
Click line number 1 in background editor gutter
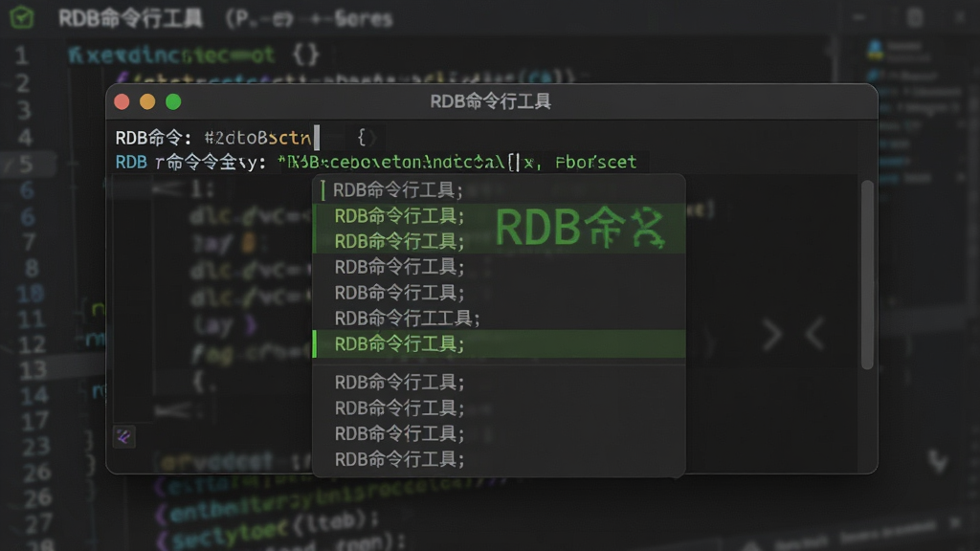[x=22, y=56]
